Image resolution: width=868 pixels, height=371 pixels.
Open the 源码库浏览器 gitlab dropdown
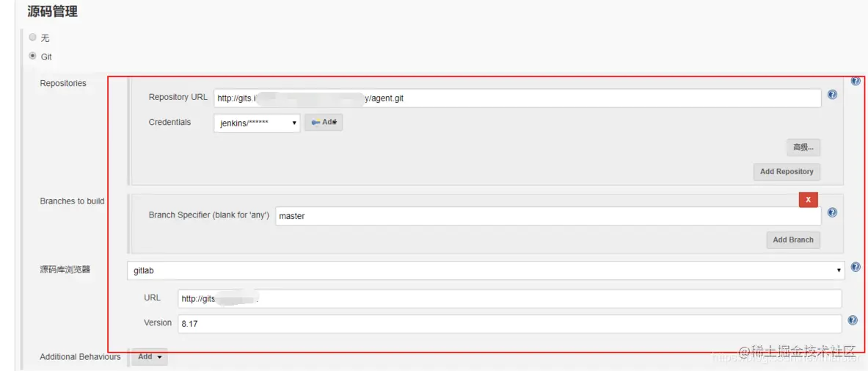tap(486, 270)
